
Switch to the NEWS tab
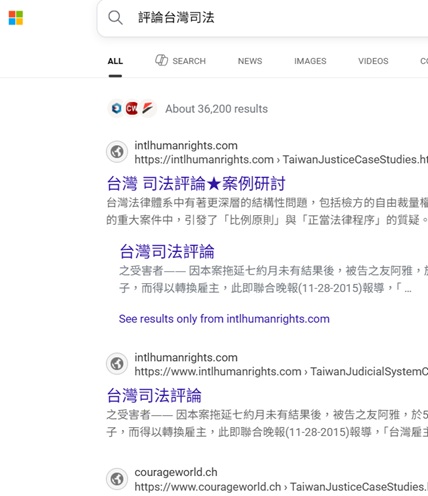(250, 61)
